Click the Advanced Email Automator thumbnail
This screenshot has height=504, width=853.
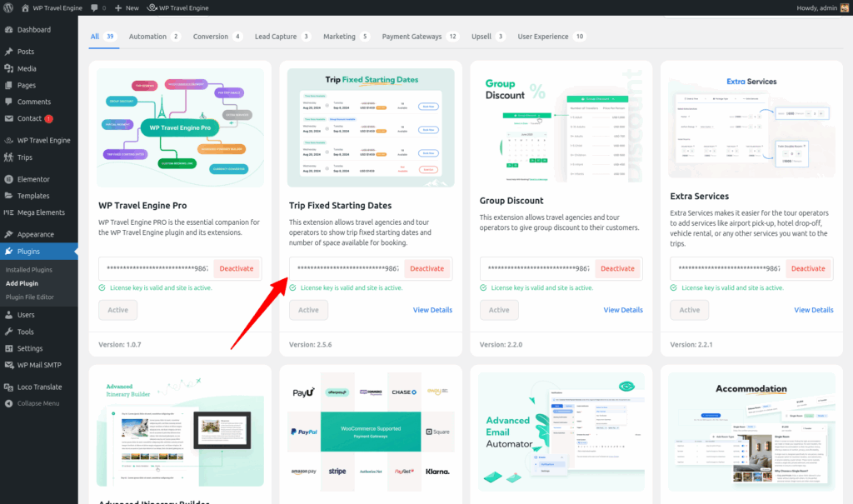[x=561, y=432]
